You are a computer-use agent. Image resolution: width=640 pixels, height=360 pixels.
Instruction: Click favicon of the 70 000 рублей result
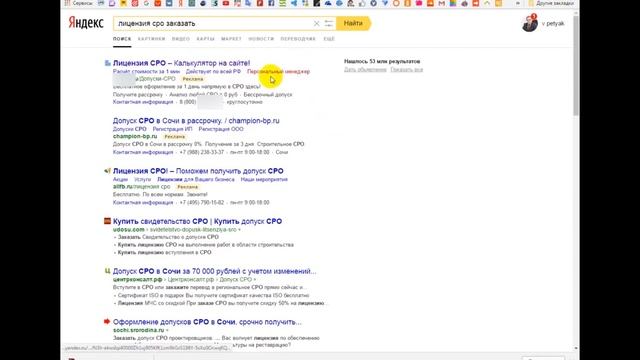point(107,271)
